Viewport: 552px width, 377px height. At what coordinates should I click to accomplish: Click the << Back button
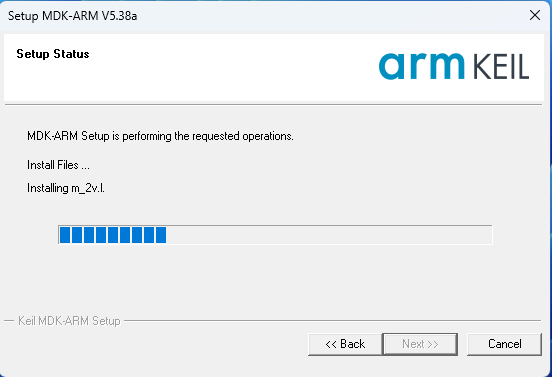pyautogui.click(x=345, y=344)
